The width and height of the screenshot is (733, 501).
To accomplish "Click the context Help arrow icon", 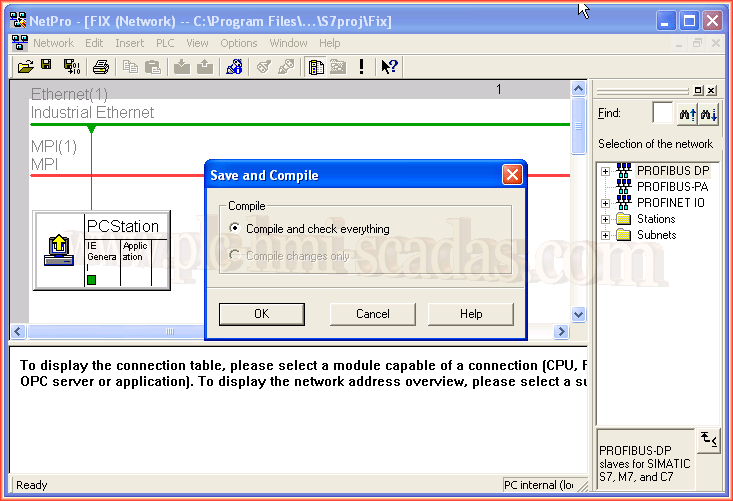I will point(389,67).
